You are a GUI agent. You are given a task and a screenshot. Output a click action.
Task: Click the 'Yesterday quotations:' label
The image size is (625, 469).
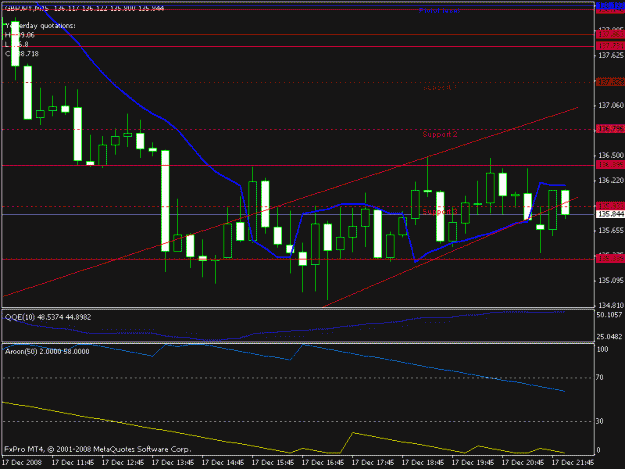(40, 26)
